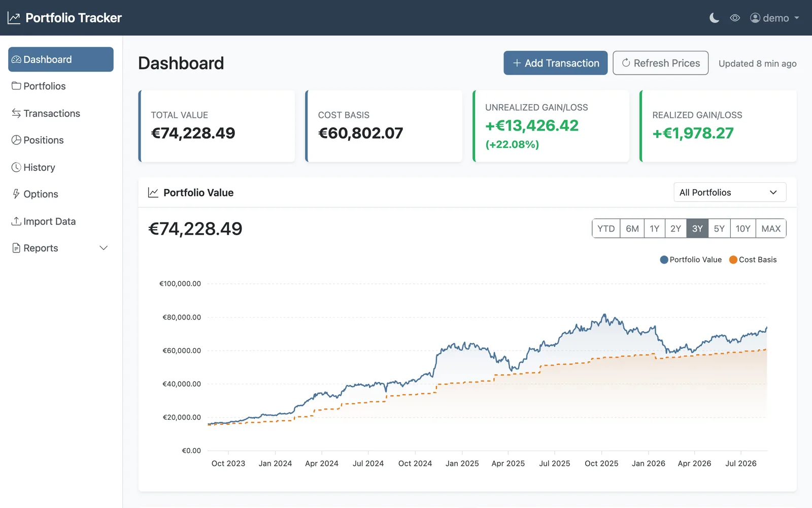Click the Jan 2024 x-axis label

tap(275, 463)
